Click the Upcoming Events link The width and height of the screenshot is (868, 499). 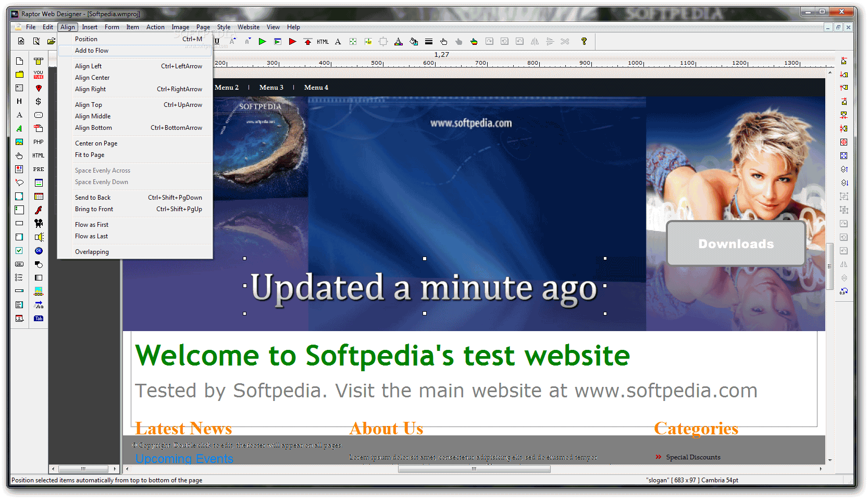(184, 459)
